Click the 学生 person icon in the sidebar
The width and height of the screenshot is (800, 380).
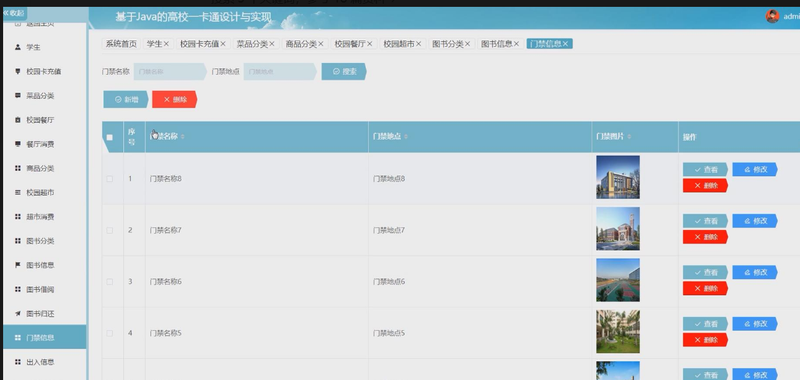(18, 47)
